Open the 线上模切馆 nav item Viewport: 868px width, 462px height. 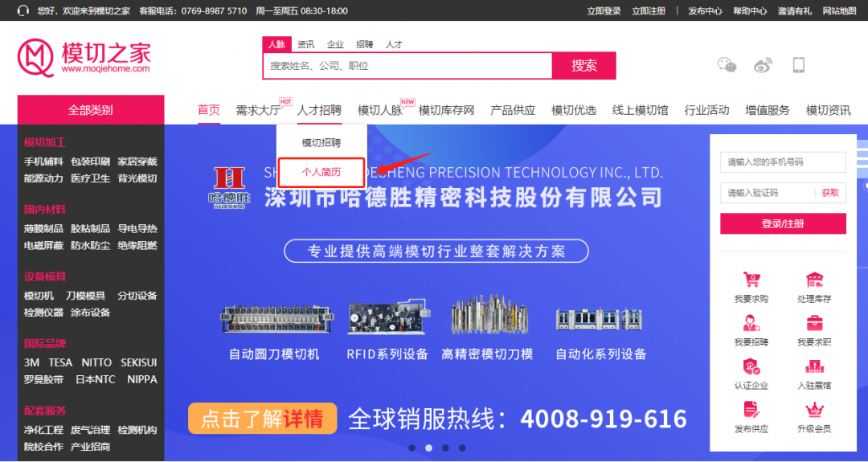(640, 110)
